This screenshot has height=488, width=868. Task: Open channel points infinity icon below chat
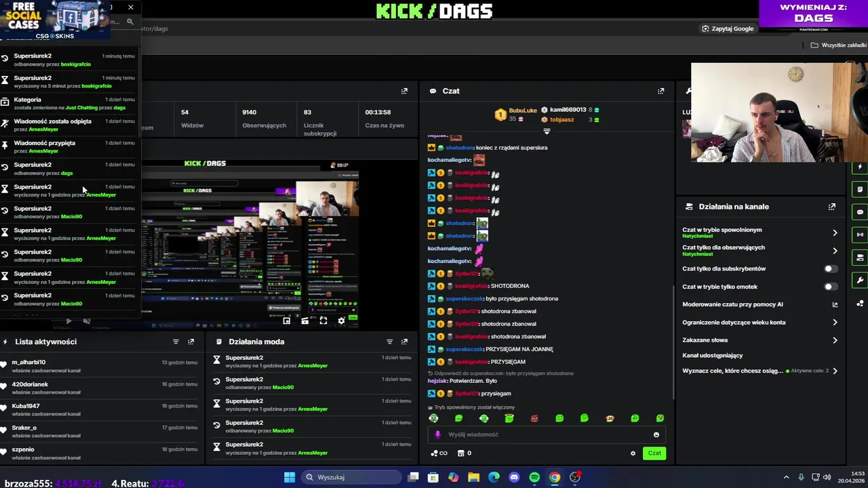(439, 453)
